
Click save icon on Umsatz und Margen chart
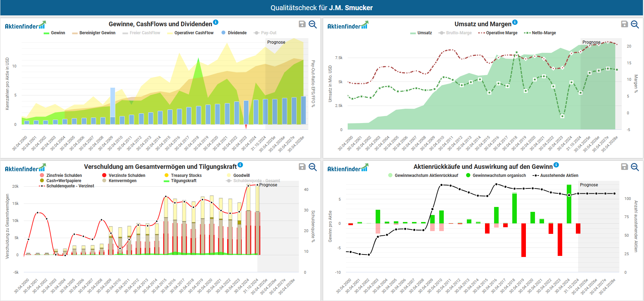[624, 24]
